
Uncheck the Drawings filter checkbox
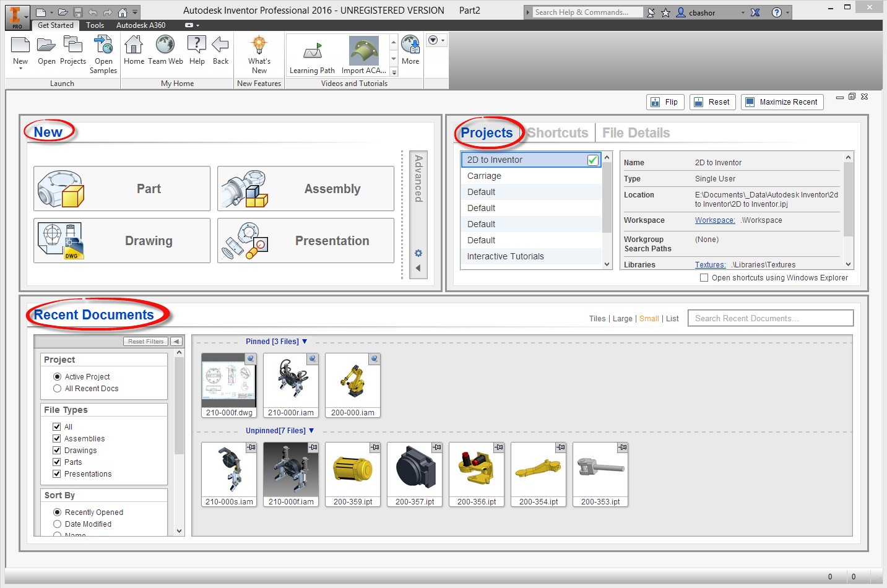pos(57,450)
